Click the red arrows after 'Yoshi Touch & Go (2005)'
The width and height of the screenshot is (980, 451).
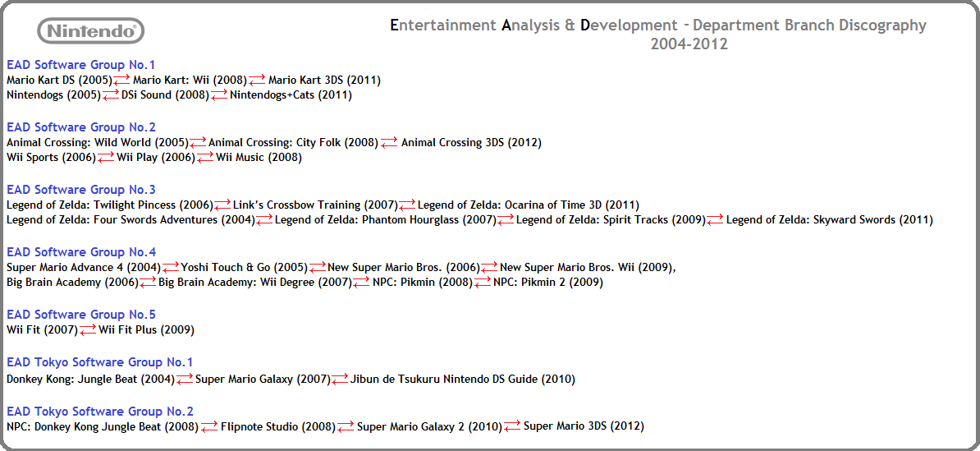318,268
